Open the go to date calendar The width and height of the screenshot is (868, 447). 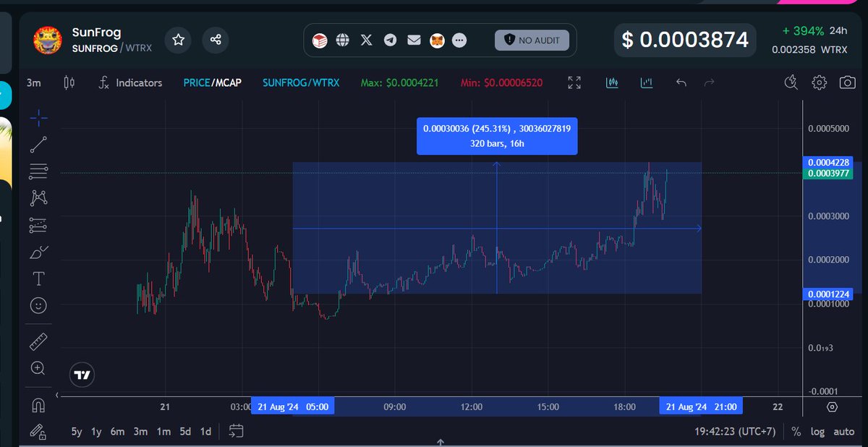point(236,432)
